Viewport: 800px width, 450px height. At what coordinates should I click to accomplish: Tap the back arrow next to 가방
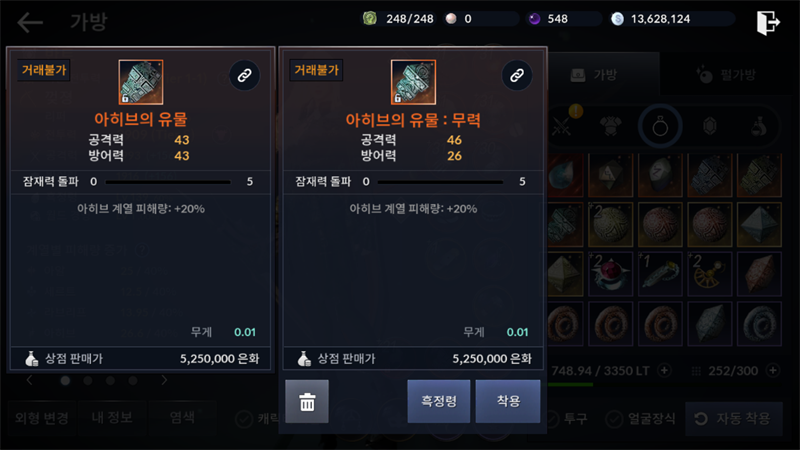30,22
